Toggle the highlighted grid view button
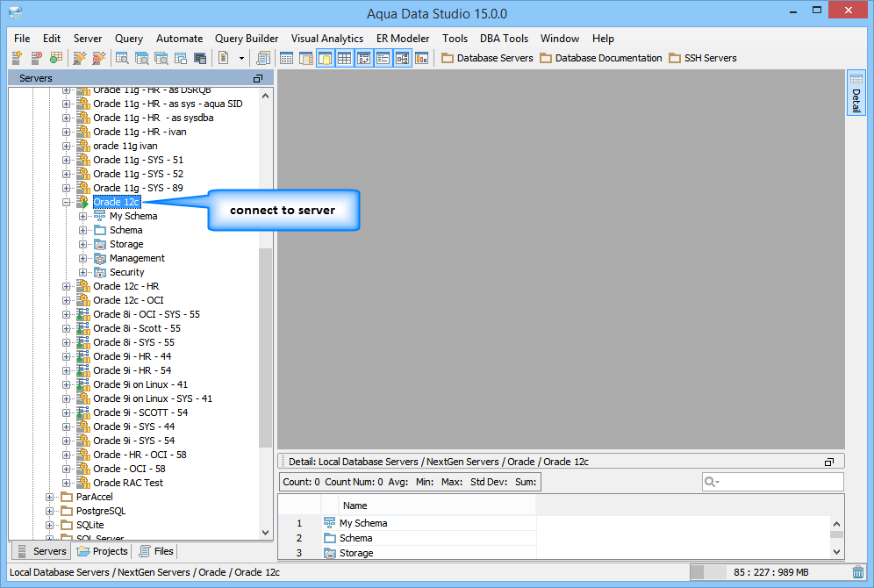The width and height of the screenshot is (874, 588). 345,57
